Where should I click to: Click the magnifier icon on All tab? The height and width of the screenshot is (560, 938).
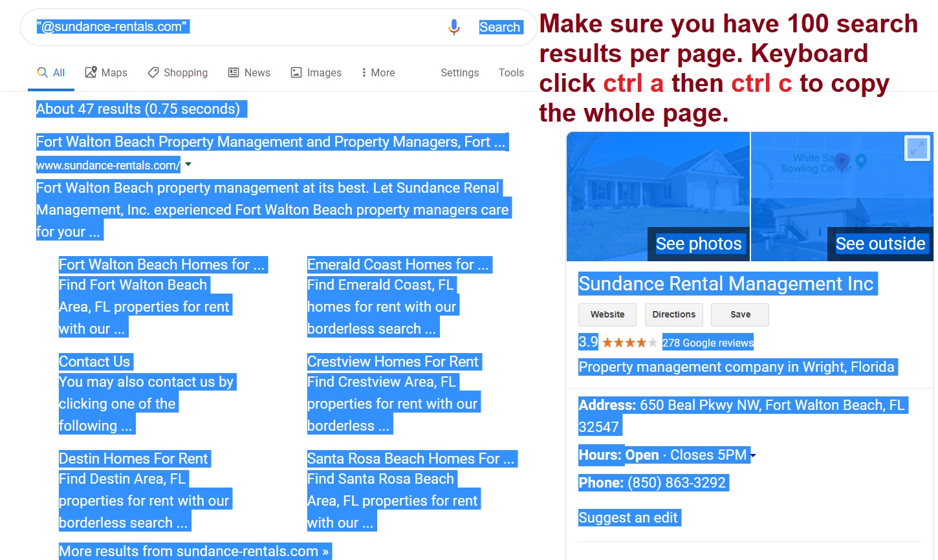click(x=42, y=72)
